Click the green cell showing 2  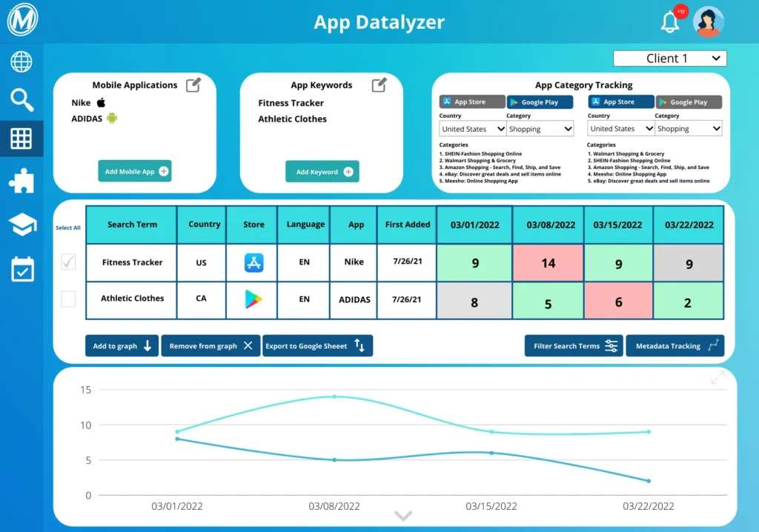point(689,301)
